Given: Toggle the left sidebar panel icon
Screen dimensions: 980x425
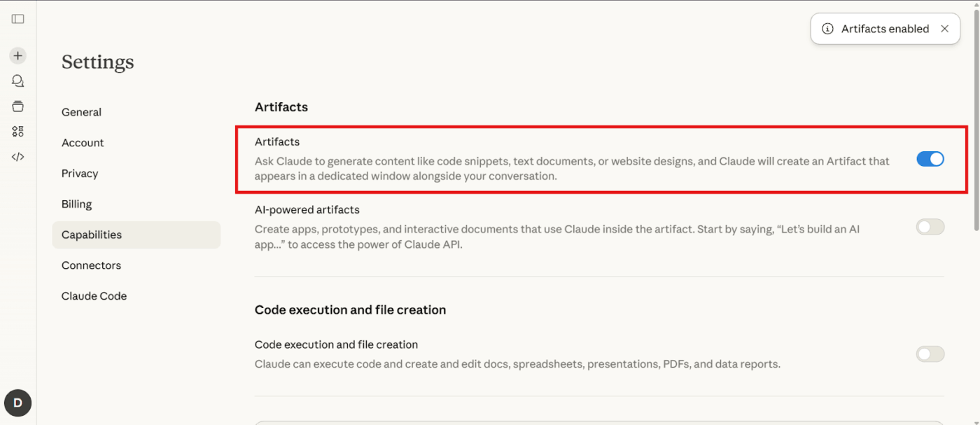Looking at the screenshot, I should [x=18, y=19].
